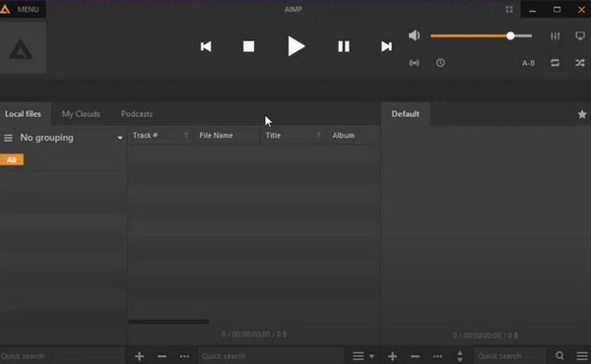Open the scheduler clock icon

click(x=440, y=63)
